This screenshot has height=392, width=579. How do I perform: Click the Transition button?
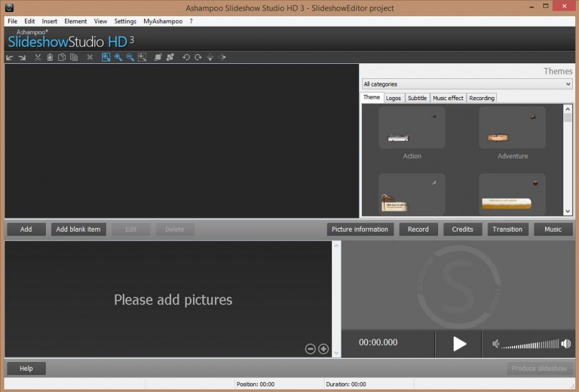point(508,229)
